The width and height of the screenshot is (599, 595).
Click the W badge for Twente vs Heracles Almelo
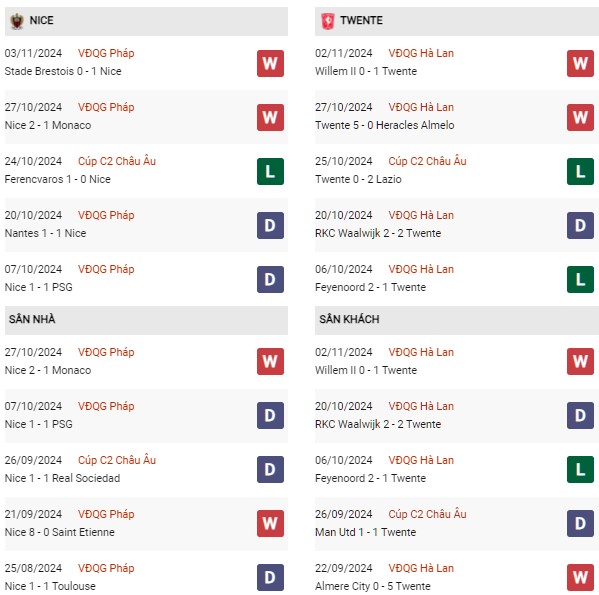coord(580,117)
